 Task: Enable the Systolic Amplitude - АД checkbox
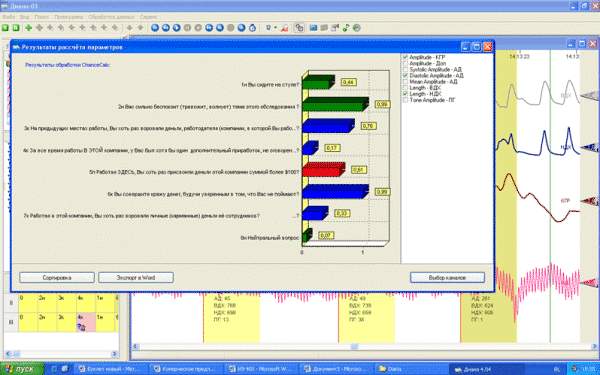coord(405,70)
